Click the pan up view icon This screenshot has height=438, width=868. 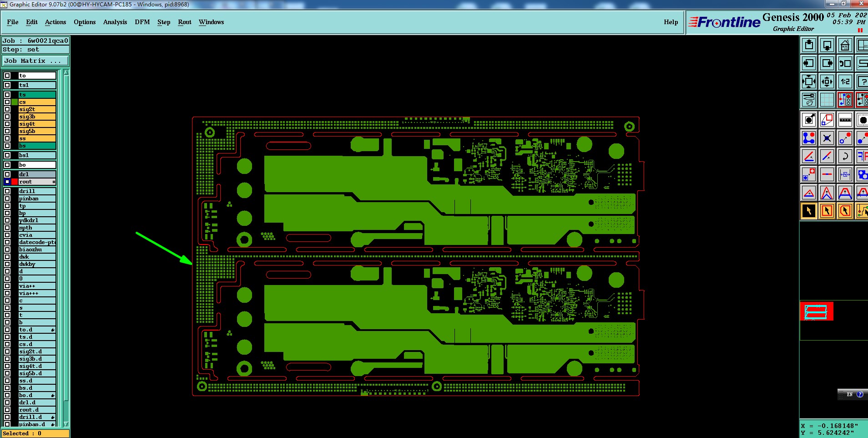(x=808, y=45)
